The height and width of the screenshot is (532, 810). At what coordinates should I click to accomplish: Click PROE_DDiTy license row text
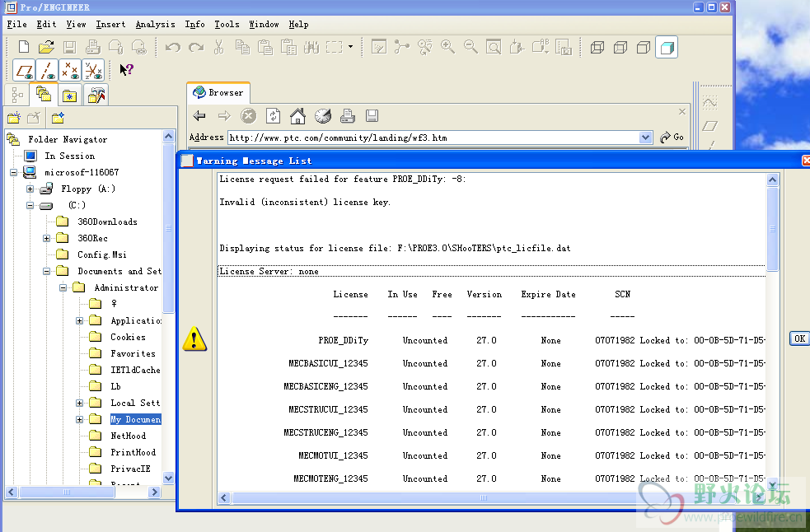click(x=344, y=340)
